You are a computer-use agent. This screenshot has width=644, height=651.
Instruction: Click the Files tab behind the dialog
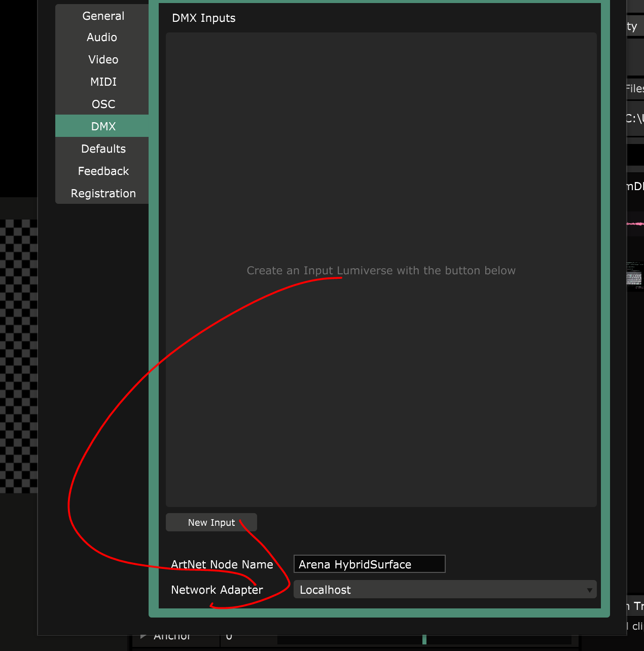[x=634, y=89]
